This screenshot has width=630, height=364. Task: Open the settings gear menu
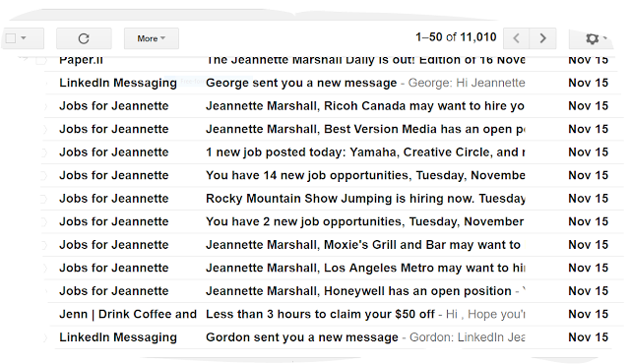593,38
